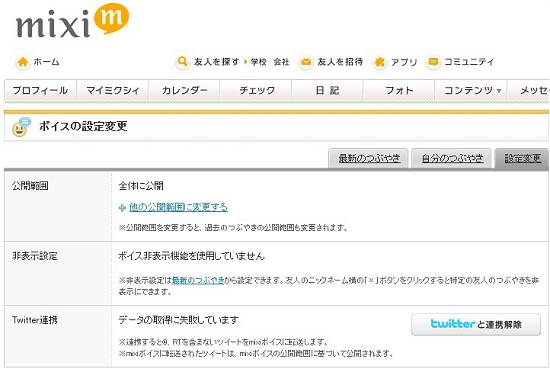Image resolution: width=550 pixels, height=369 pixels.
Task: Click the ボイス非表示機能を使用していません text
Action: [x=191, y=256]
